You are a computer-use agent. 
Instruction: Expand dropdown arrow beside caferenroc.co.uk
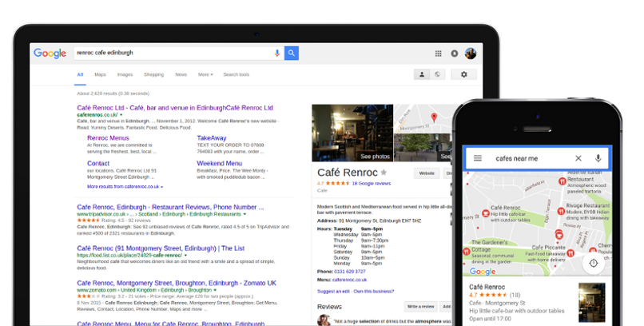point(121,115)
